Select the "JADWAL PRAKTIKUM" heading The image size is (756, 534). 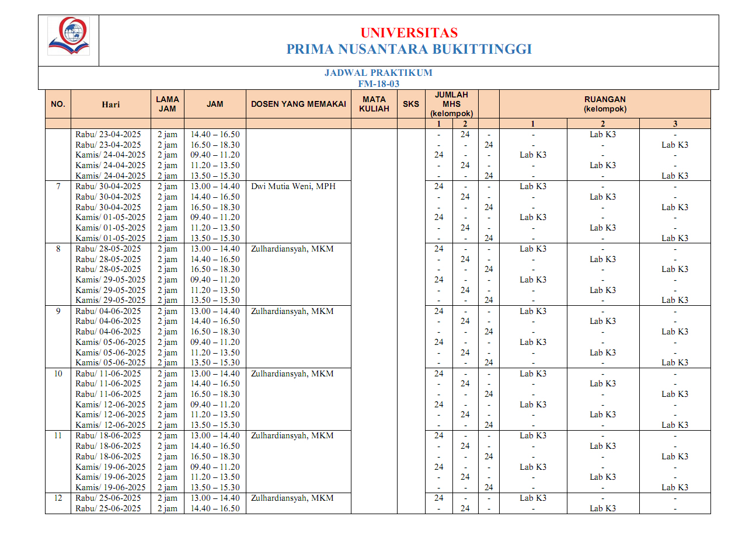(x=378, y=73)
